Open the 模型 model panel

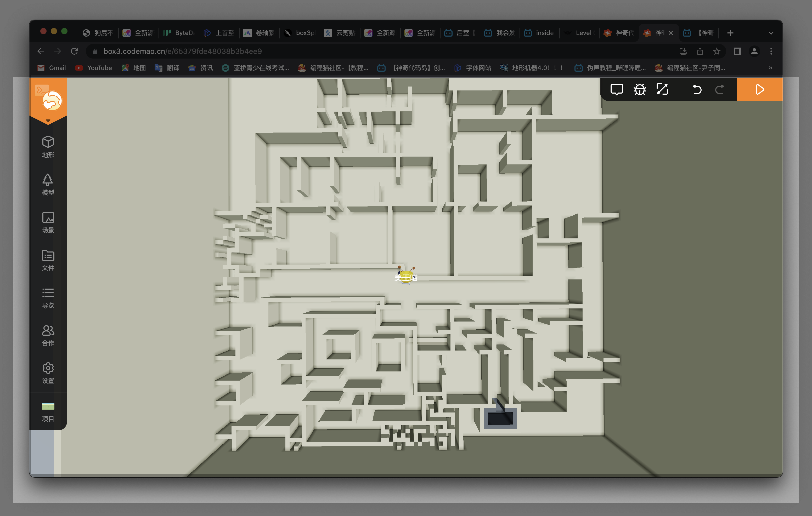tap(48, 184)
